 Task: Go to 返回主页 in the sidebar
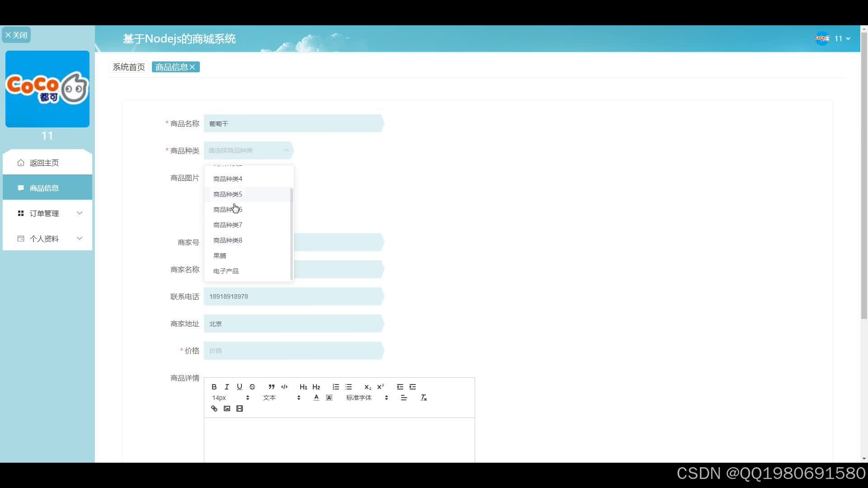tap(44, 163)
